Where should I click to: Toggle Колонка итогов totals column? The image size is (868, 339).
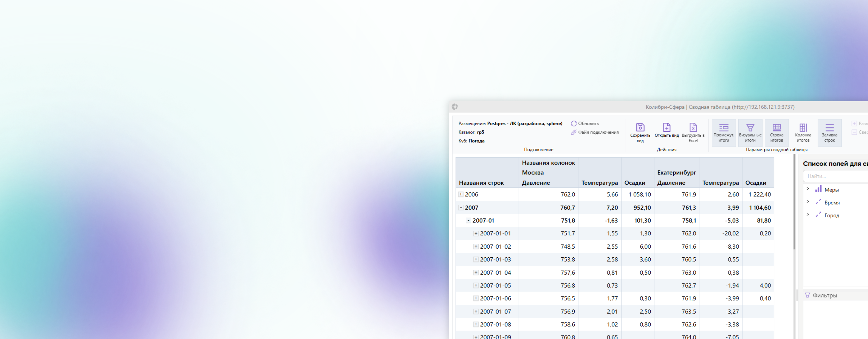[x=803, y=133]
